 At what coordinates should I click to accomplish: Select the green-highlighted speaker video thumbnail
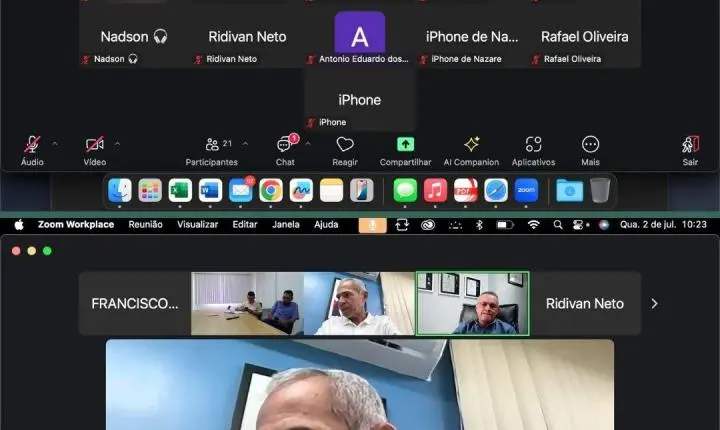472,303
